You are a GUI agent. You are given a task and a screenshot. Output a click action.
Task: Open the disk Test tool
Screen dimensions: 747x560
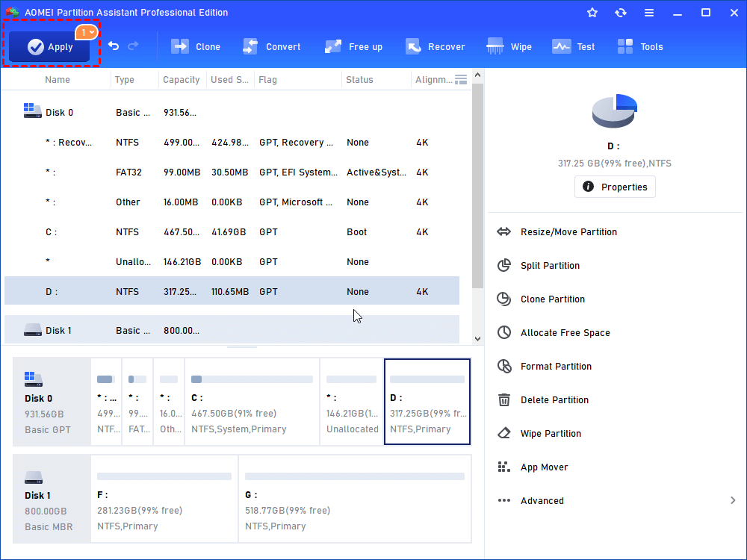click(x=573, y=46)
